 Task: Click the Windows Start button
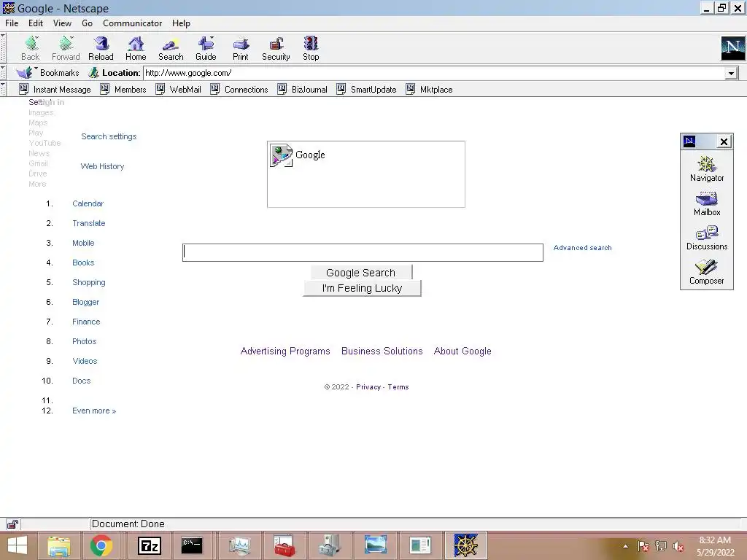(18, 545)
